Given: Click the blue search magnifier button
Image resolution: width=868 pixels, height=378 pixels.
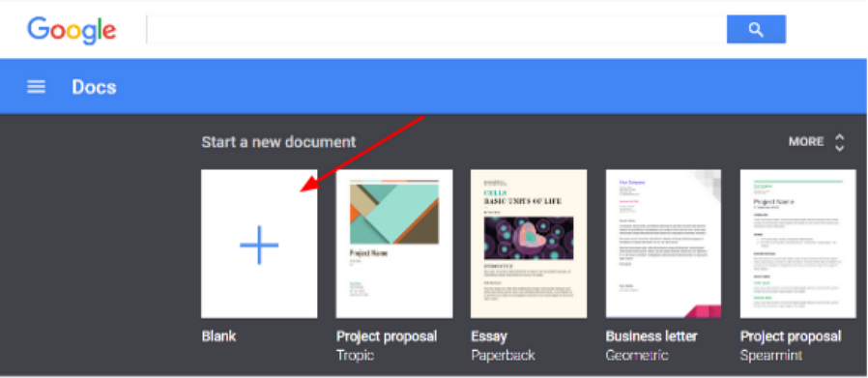Looking at the screenshot, I should tap(756, 29).
